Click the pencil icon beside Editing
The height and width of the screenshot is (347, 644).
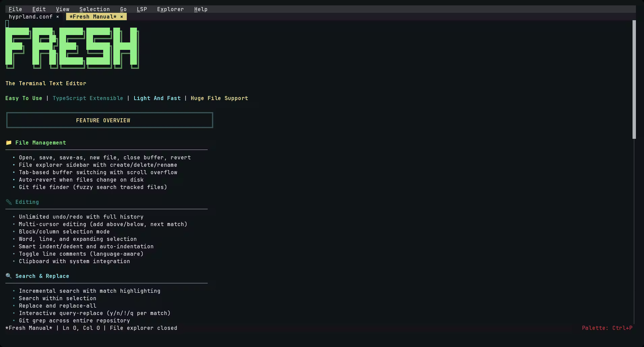tap(9, 202)
